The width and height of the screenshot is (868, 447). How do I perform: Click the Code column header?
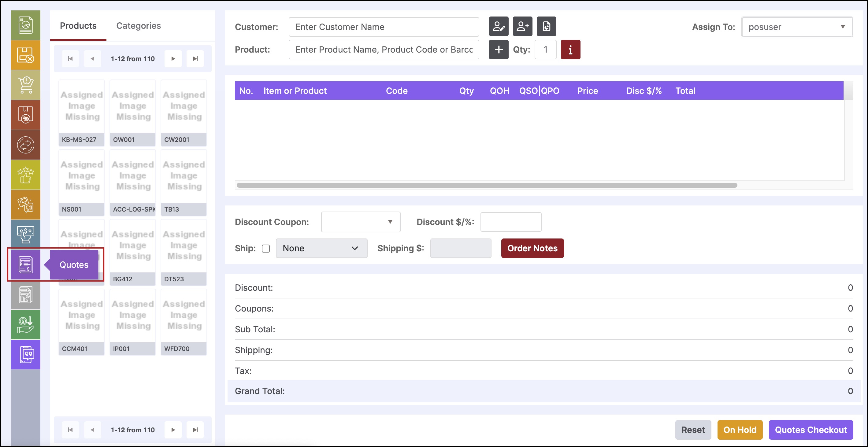click(397, 91)
